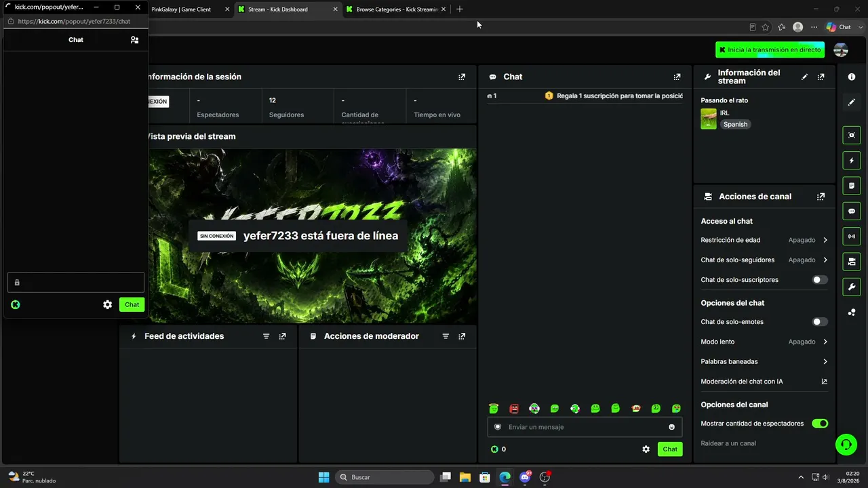Switch to Browse Categories Kick tab
This screenshot has height=488, width=868.
click(x=396, y=9)
